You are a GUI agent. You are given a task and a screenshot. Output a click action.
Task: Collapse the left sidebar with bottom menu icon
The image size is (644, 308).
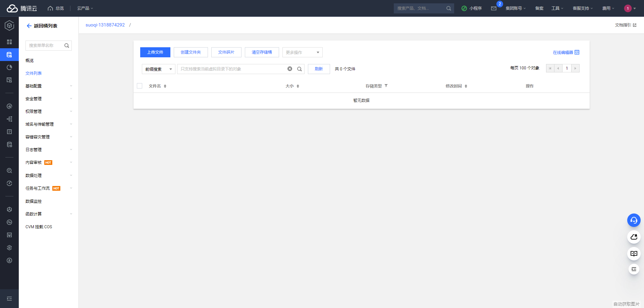point(9,299)
